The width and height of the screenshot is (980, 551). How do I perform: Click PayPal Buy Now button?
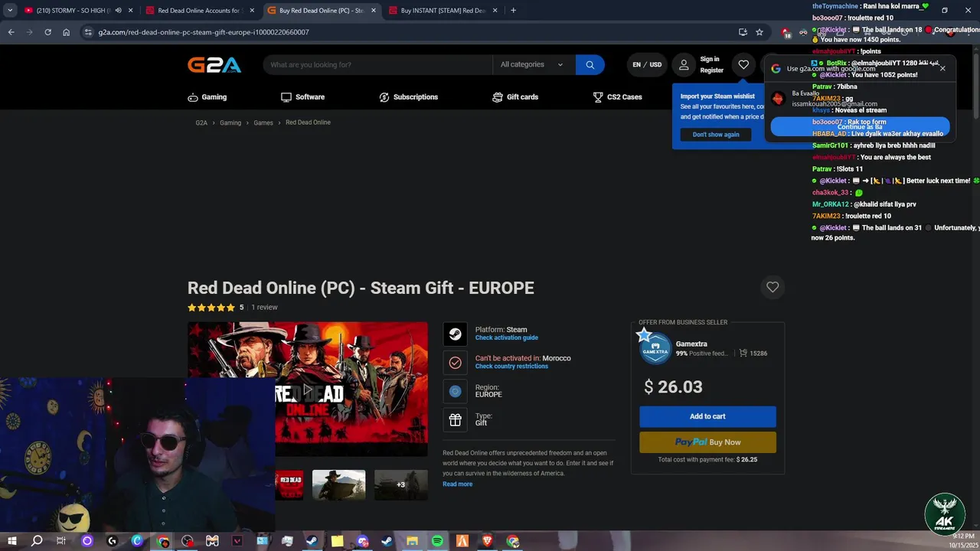click(x=707, y=442)
